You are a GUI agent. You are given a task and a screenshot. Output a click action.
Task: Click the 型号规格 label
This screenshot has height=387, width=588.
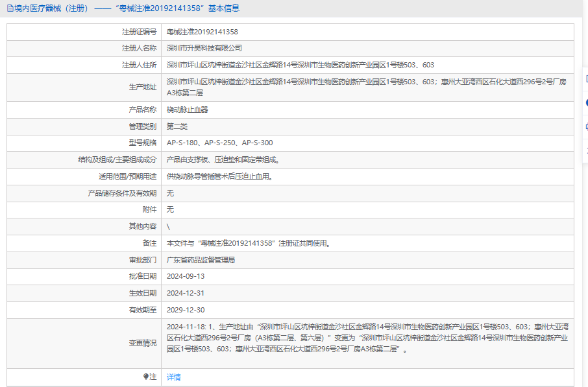pos(143,143)
